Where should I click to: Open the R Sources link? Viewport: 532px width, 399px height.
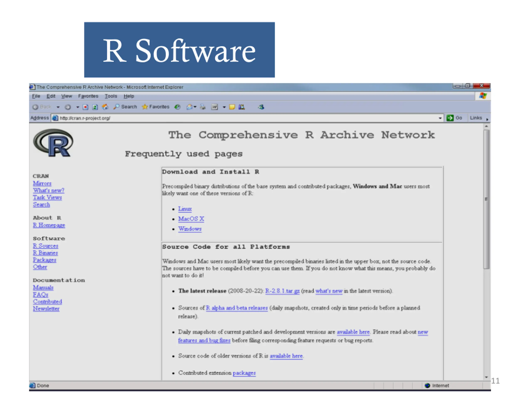point(46,246)
